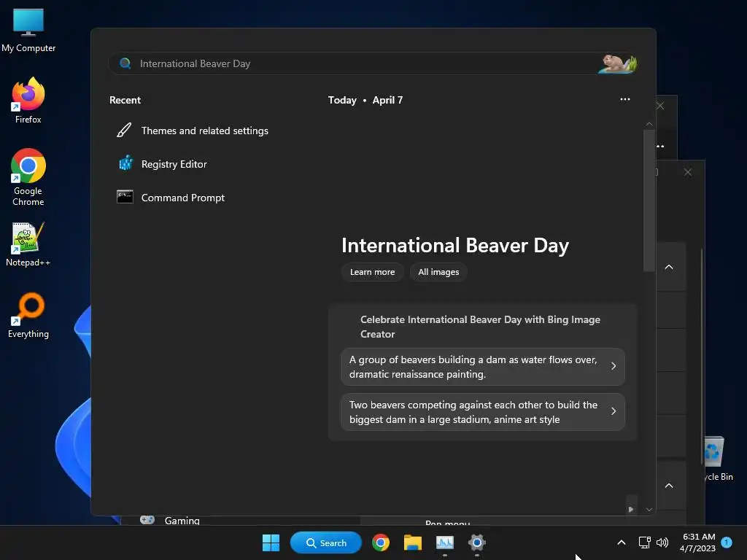Open the Everything search desktop shortcut

point(28,315)
